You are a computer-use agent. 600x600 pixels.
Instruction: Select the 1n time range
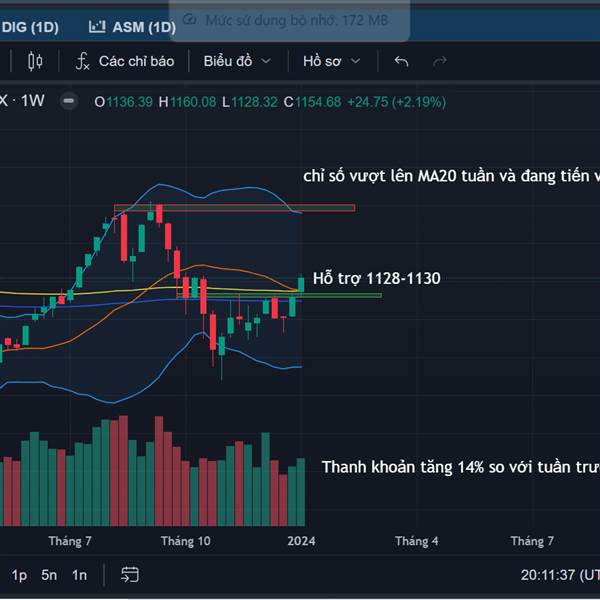(x=80, y=575)
